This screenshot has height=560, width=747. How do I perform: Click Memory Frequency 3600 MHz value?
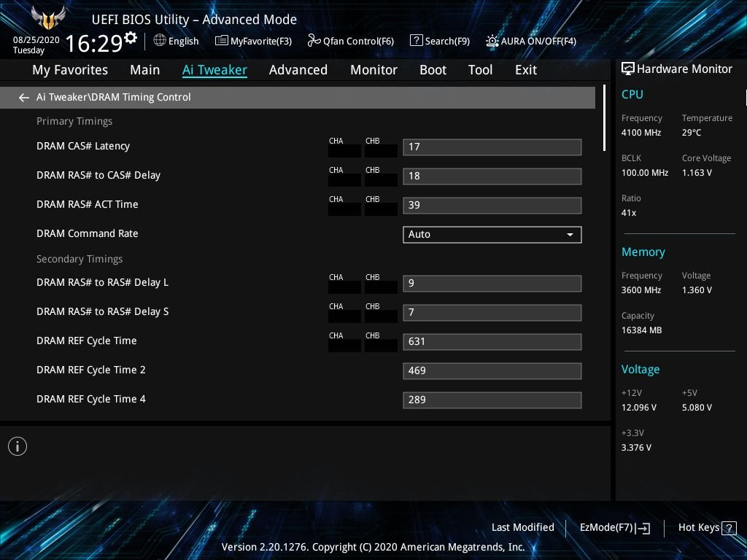coord(640,290)
